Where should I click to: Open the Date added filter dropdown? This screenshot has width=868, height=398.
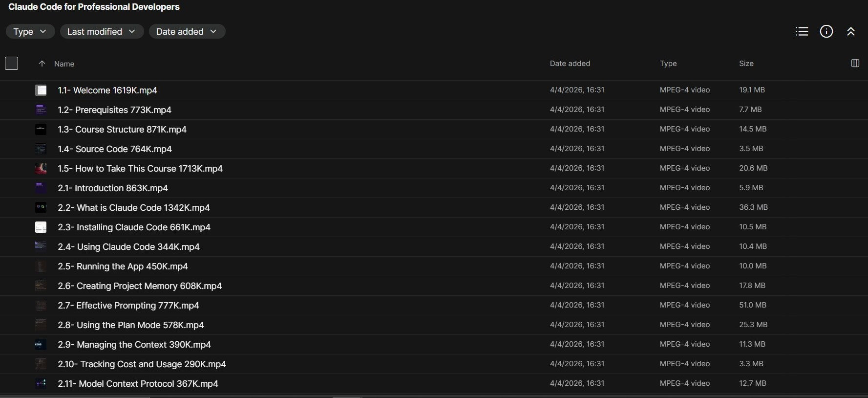pos(187,31)
